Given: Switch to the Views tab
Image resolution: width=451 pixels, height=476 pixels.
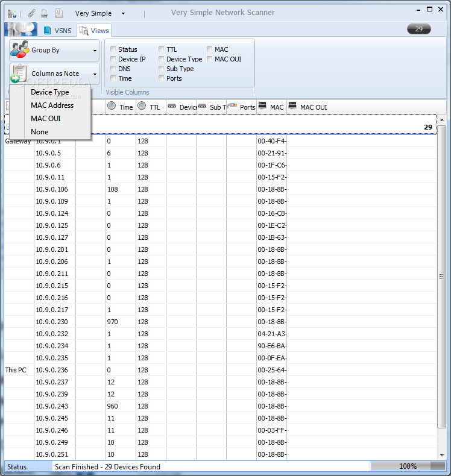Looking at the screenshot, I should coord(94,31).
